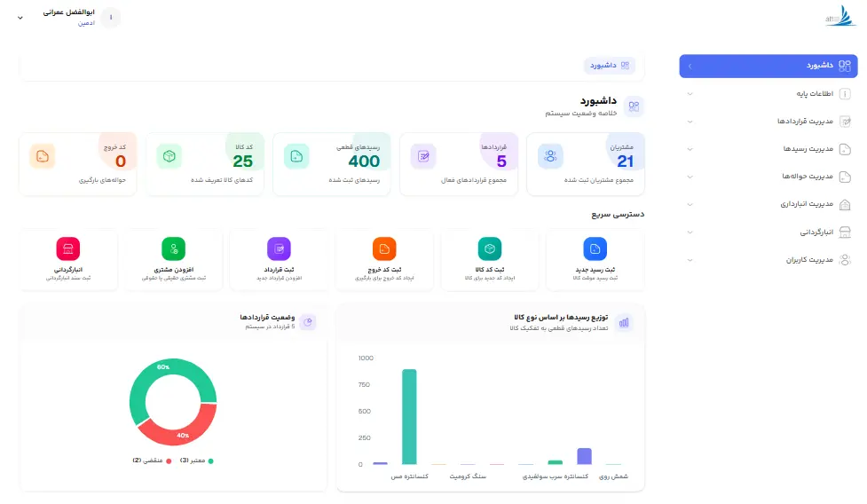Click the store icon beside sidebar انبارگردانی
The width and height of the screenshot is (867, 504).
coord(845,232)
